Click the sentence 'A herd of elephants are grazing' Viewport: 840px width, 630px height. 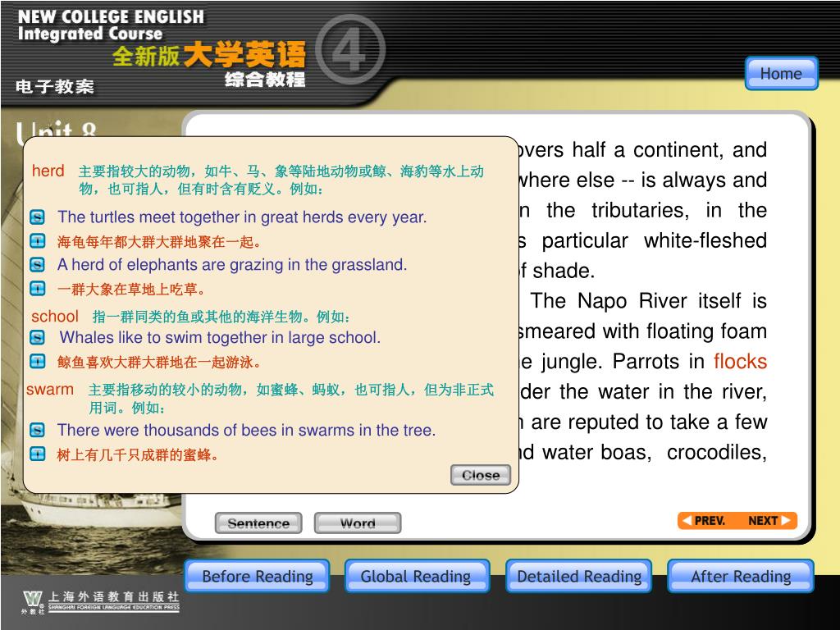(x=232, y=265)
